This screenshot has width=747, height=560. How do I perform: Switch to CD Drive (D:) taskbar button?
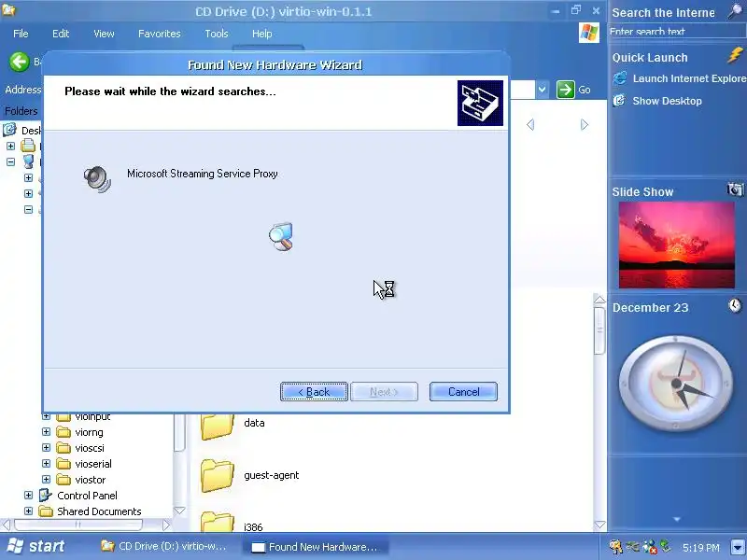pos(164,546)
